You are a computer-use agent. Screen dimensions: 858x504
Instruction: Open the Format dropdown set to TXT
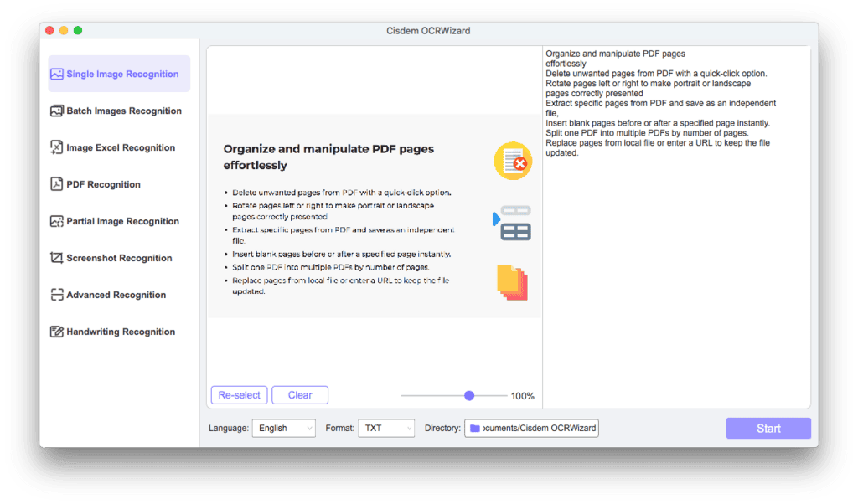(x=386, y=428)
